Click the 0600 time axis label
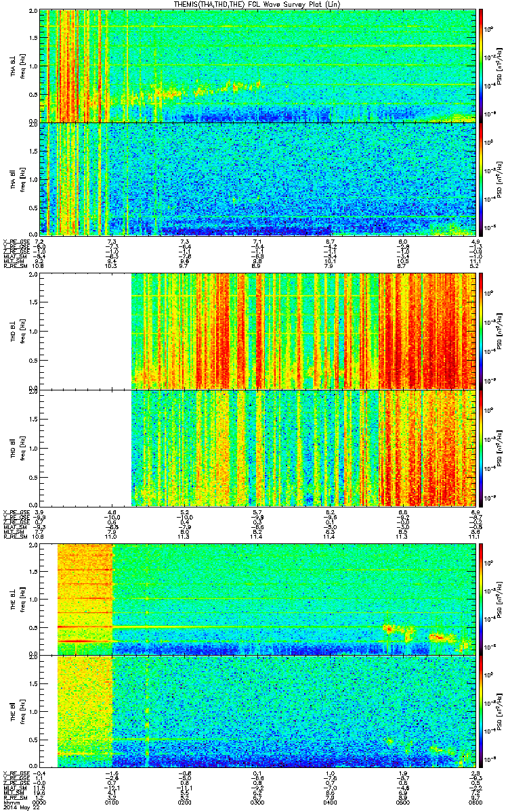Screen dimensions: 508x812 [475, 803]
